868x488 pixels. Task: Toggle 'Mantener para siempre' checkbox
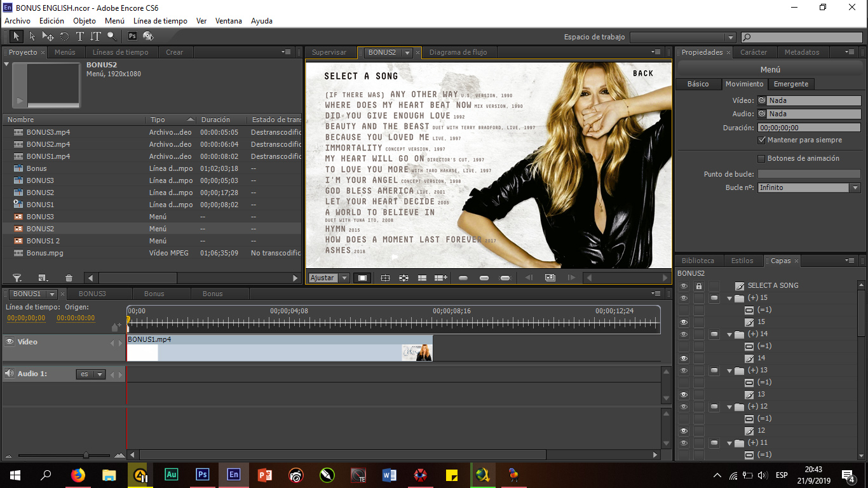(762, 140)
